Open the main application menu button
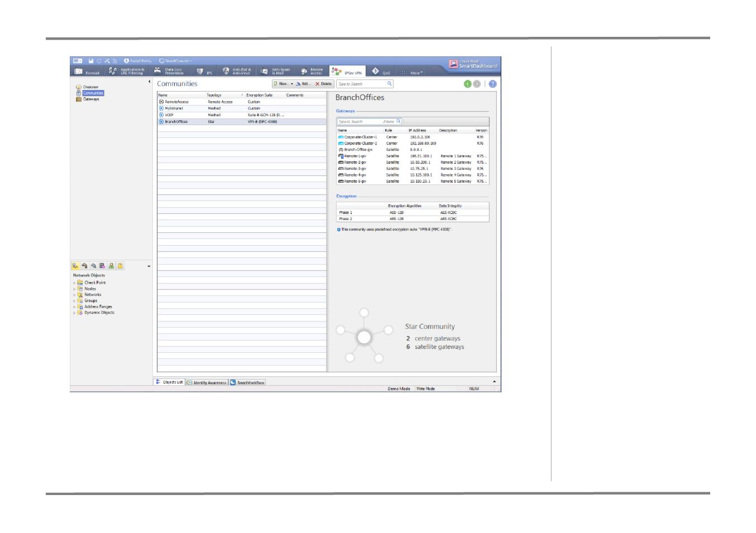Image resolution: width=756 pixels, height=533 pixels. [x=78, y=61]
